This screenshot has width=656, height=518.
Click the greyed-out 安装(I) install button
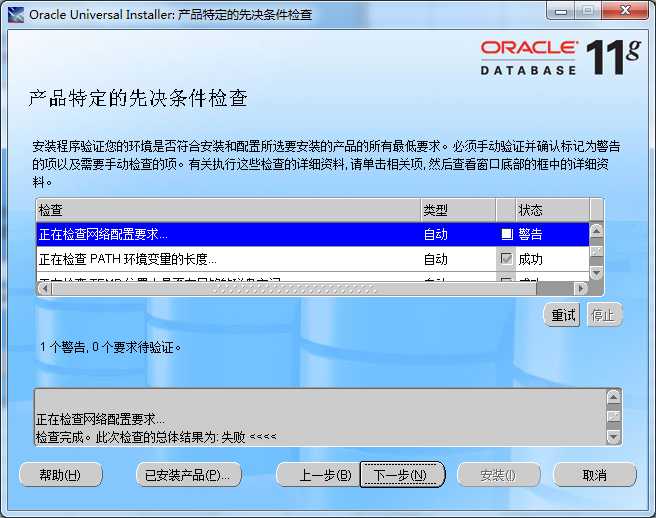point(498,475)
